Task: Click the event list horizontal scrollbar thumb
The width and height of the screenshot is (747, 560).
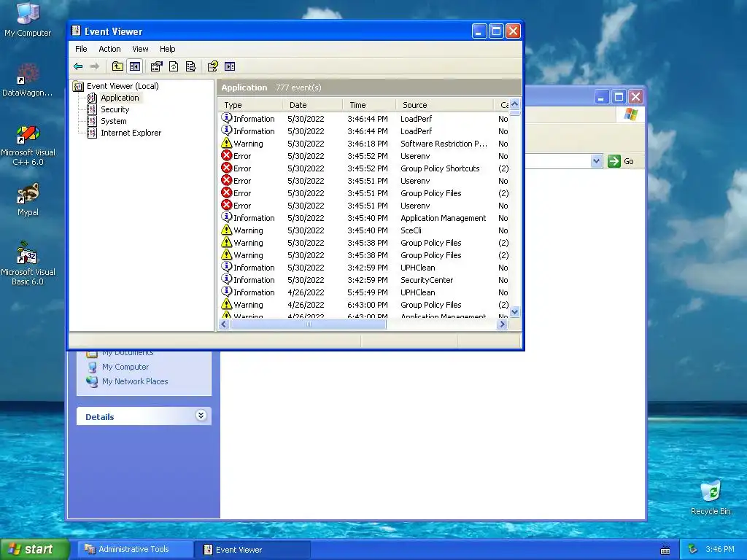Action: coord(309,324)
